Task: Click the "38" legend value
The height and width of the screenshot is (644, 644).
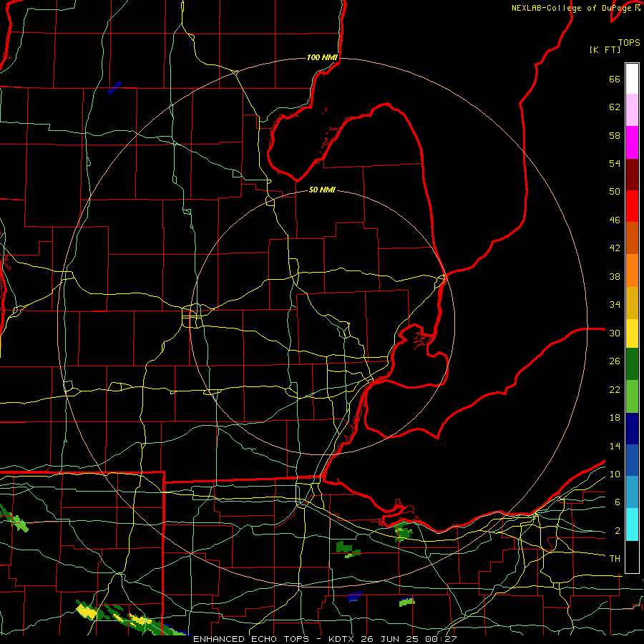Action: tap(615, 277)
